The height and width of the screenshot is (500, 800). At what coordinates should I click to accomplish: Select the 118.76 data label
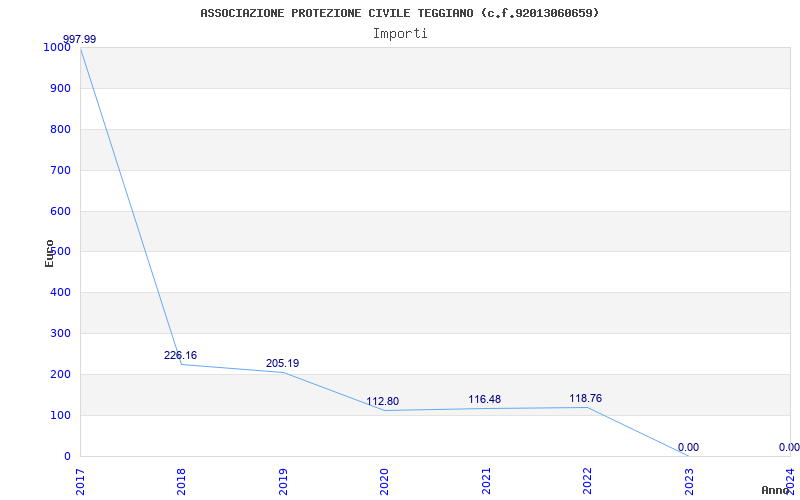(x=586, y=398)
